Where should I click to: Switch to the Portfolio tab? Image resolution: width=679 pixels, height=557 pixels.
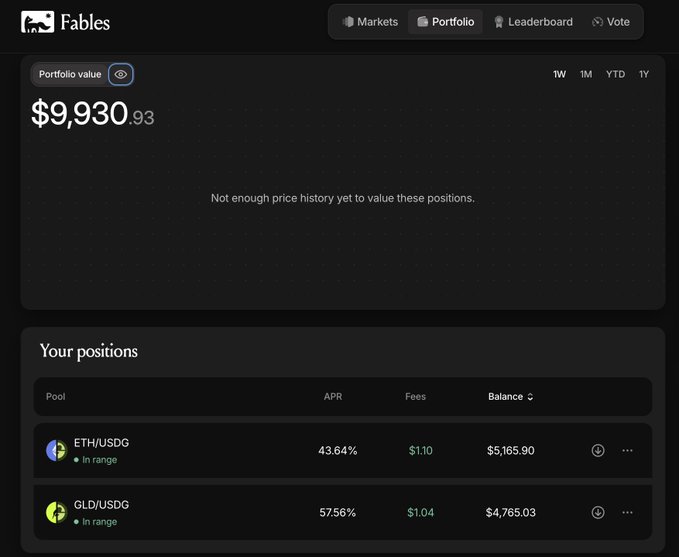[x=445, y=22]
